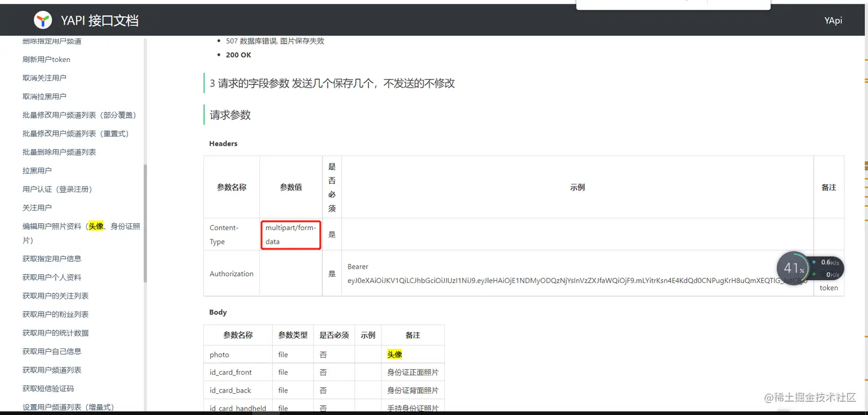The image size is (868, 415).
Task: Click 备注 header in the Headers table
Action: coord(829,187)
